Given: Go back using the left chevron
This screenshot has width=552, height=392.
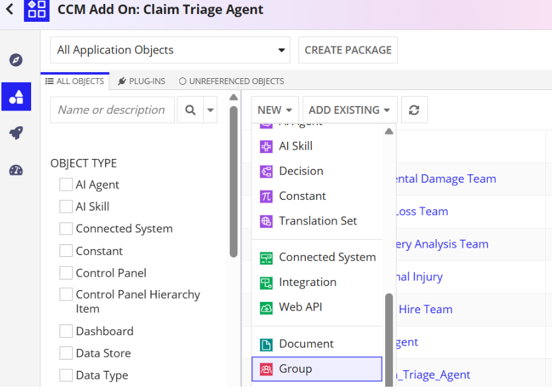Looking at the screenshot, I should click(x=10, y=9).
